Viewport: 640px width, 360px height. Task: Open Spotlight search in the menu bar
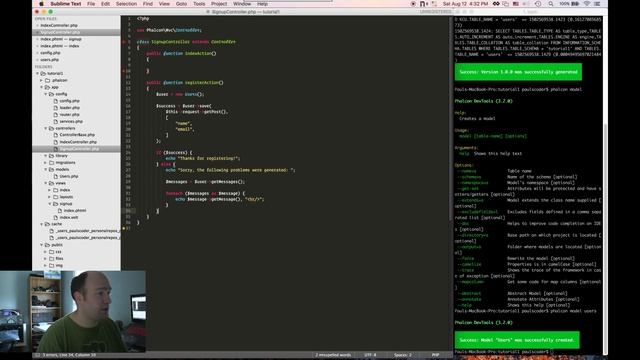tap(551, 4)
